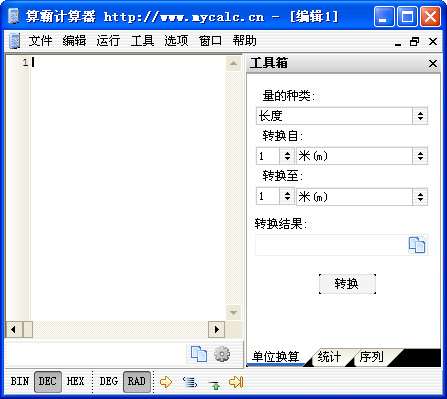Click the 转换 button
Screen dimensions: 447x399
pos(347,284)
